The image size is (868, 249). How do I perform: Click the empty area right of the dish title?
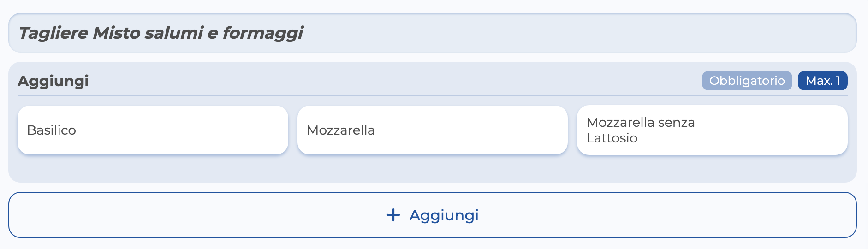click(x=577, y=33)
